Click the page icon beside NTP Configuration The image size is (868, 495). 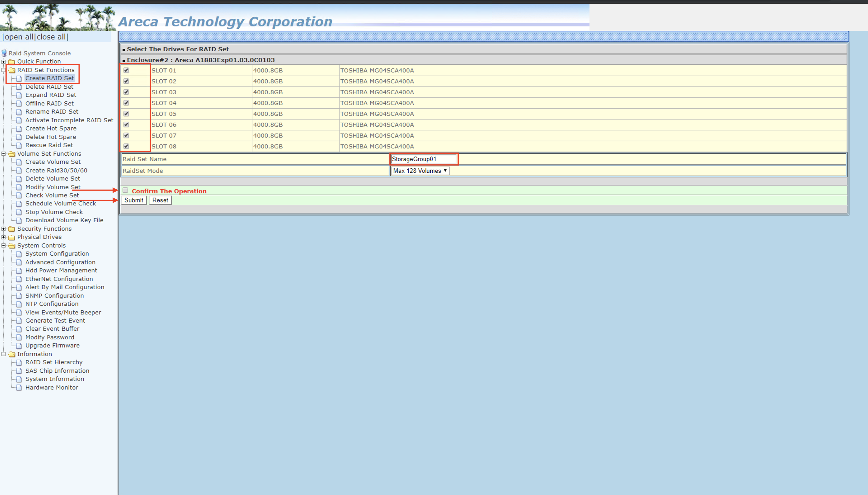coord(19,304)
